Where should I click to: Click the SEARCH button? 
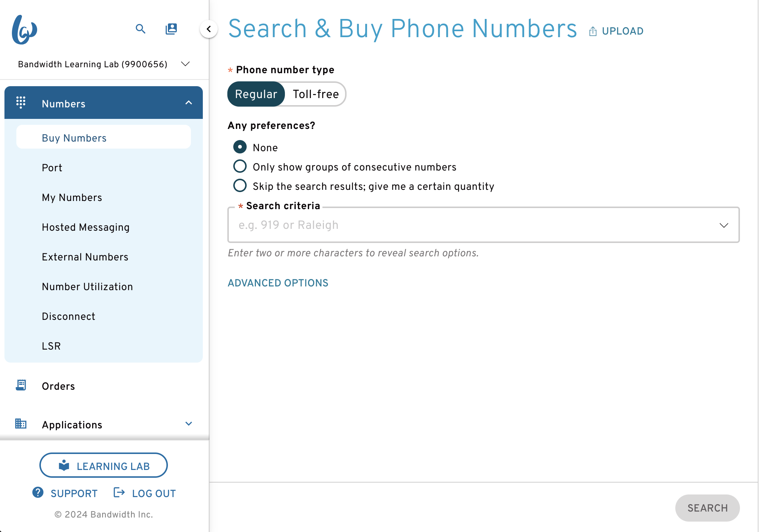[x=707, y=508]
